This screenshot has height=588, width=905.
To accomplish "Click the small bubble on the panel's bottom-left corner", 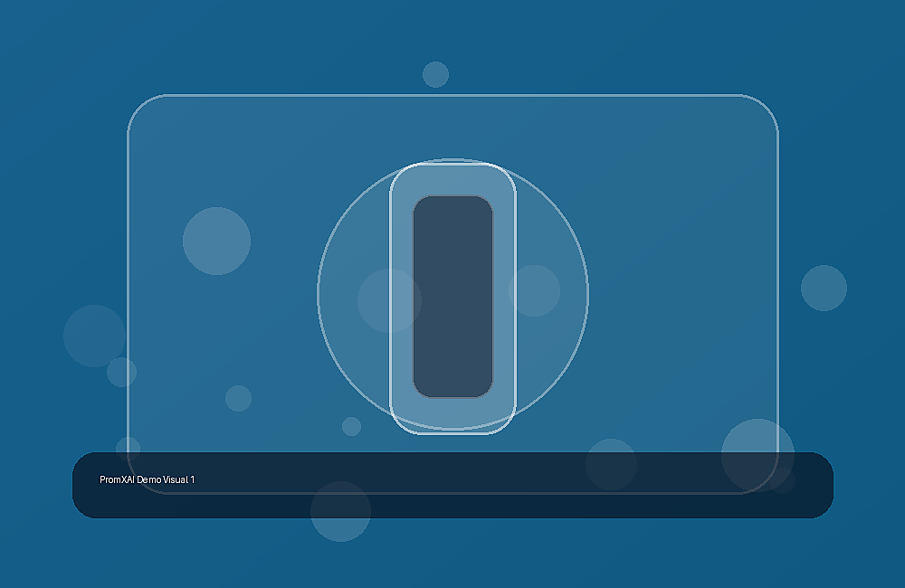I will coord(129,449).
